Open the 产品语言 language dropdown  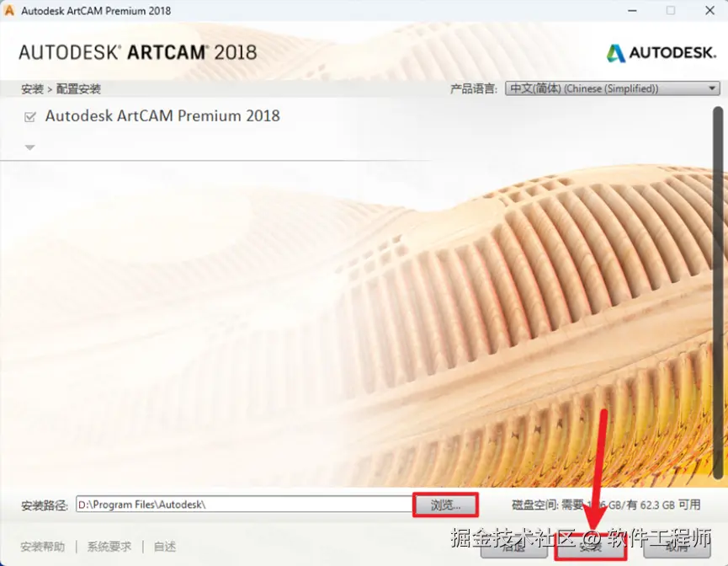coord(613,88)
